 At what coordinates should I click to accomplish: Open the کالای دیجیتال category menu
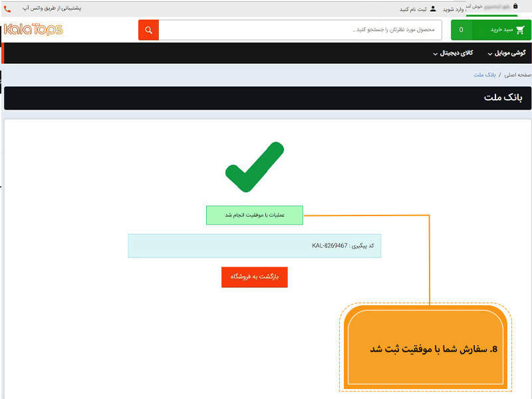[x=457, y=53]
